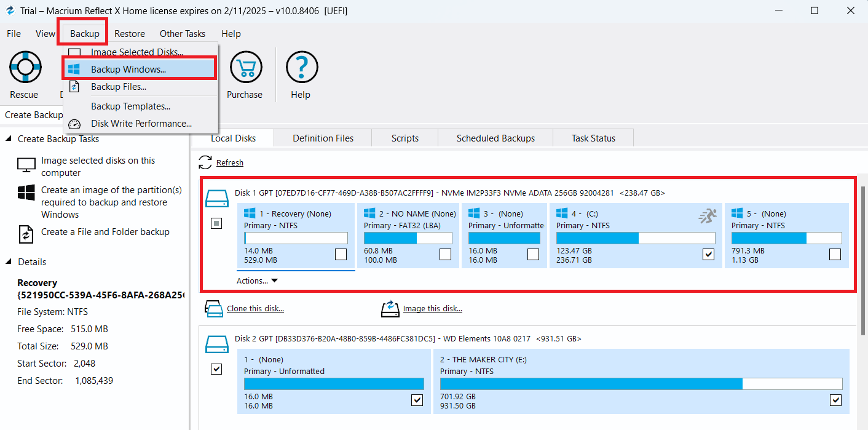Click the Refresh link
This screenshot has height=430, width=868.
pos(230,163)
